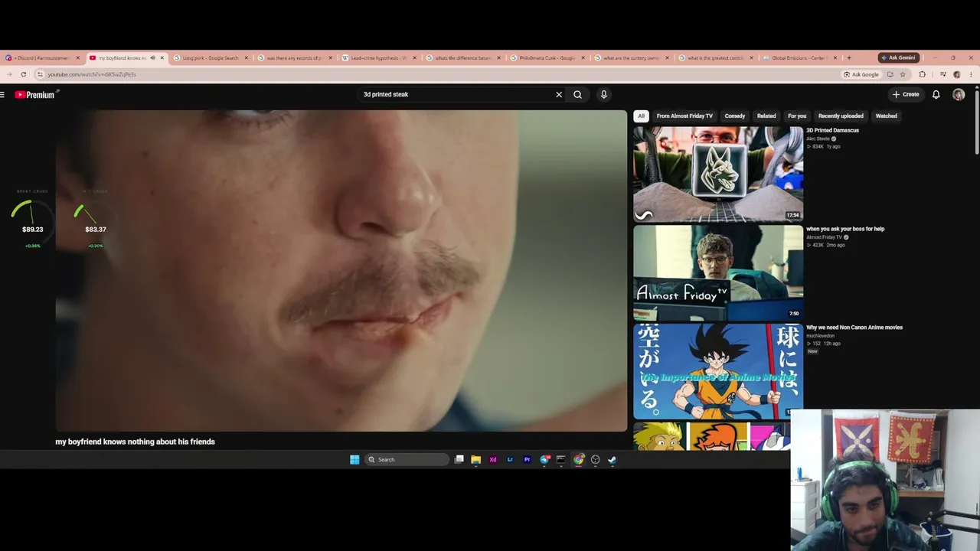
Task: Click the Ask Gemini button
Action: (x=899, y=58)
